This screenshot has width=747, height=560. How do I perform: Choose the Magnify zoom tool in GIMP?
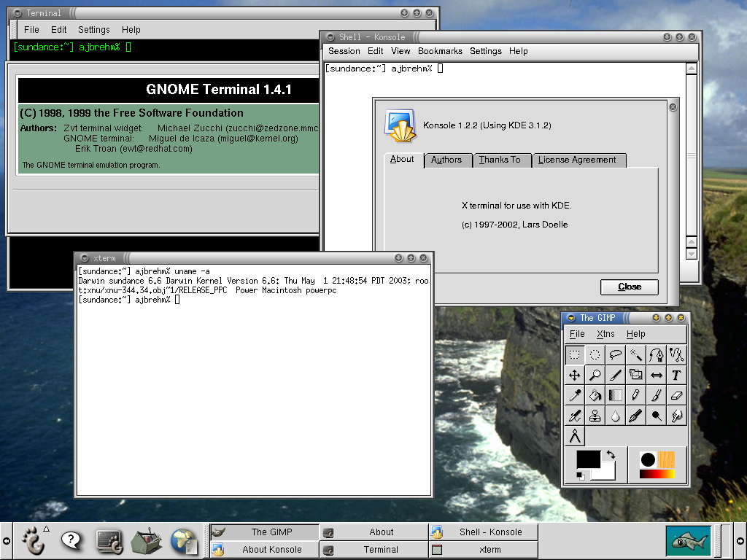[x=595, y=376]
